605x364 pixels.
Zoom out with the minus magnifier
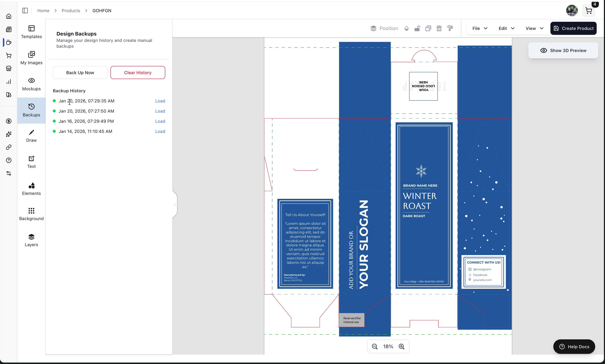[374, 346]
